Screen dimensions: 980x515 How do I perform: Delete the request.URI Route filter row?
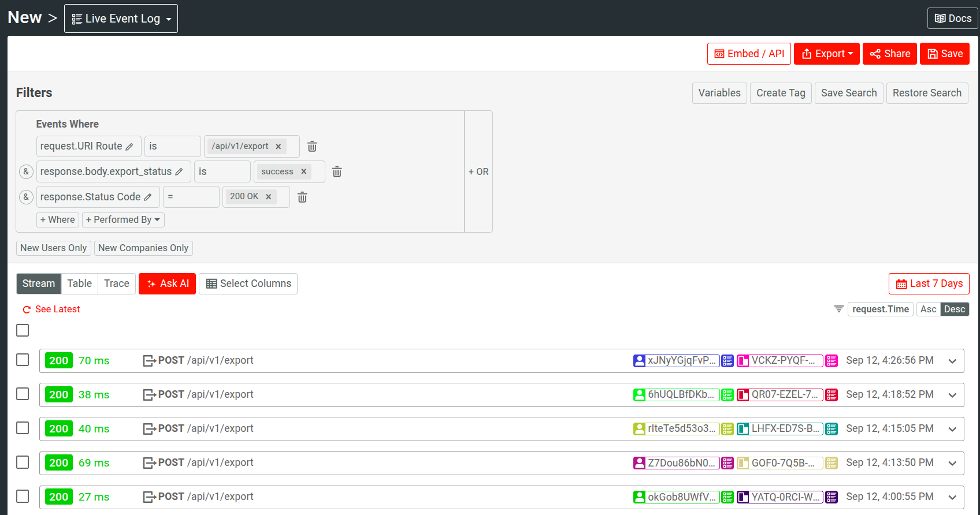pyautogui.click(x=312, y=146)
